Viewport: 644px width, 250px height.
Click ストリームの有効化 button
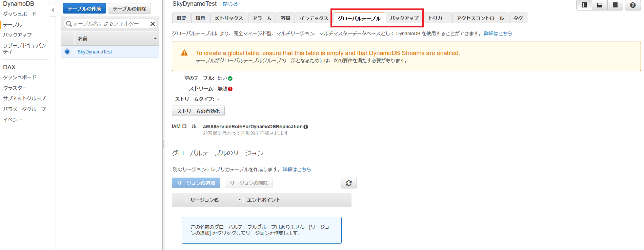pyautogui.click(x=198, y=111)
